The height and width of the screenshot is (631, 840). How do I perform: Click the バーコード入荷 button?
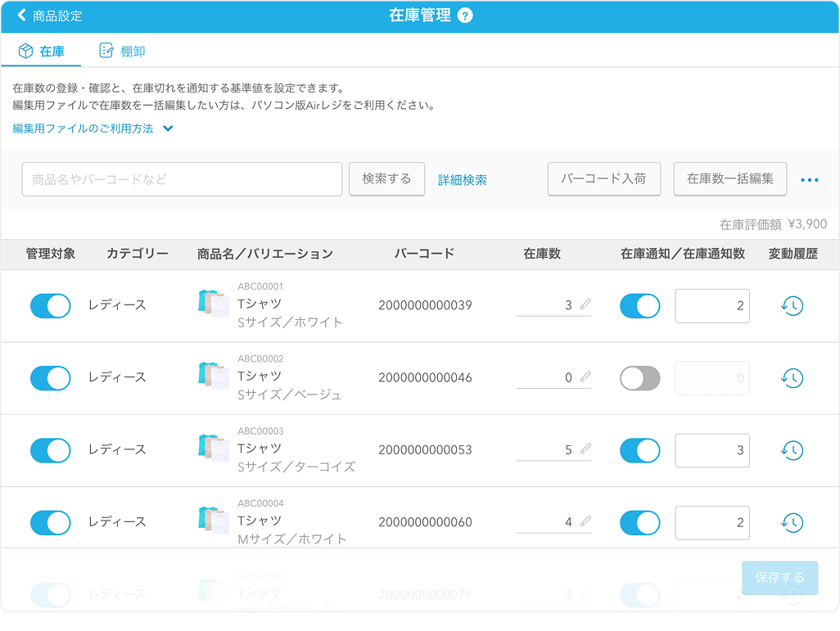(603, 178)
